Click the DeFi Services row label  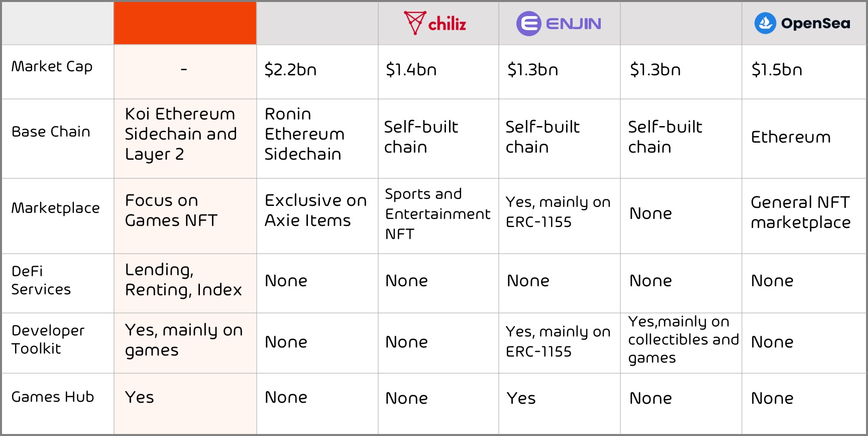(41, 280)
